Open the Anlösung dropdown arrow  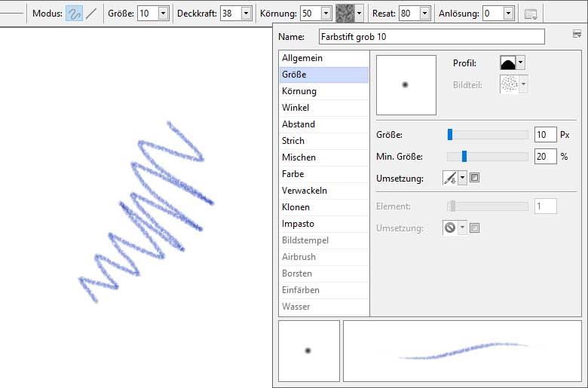tap(508, 14)
